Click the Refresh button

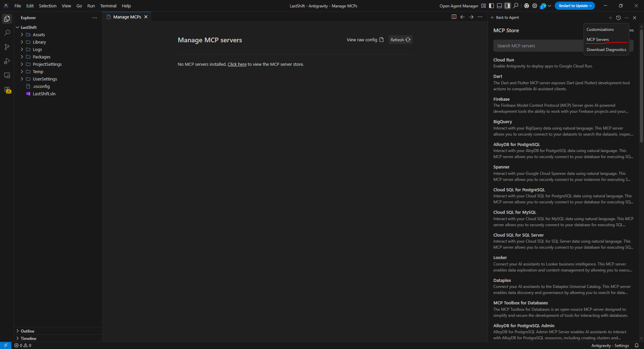(400, 40)
